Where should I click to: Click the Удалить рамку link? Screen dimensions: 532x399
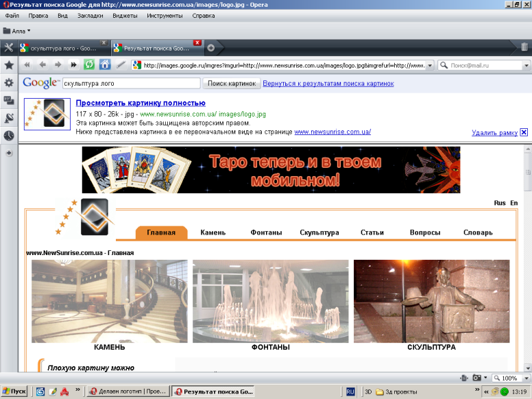(494, 133)
